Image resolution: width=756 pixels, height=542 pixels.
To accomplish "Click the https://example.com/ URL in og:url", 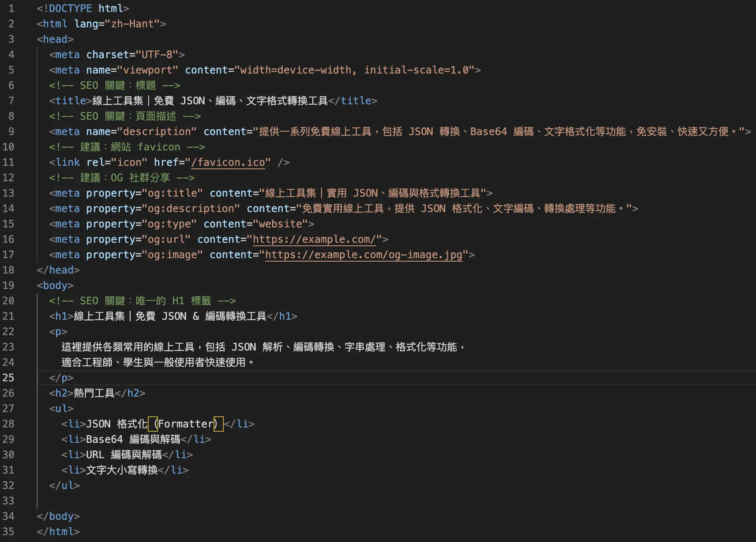I will coord(314,239).
